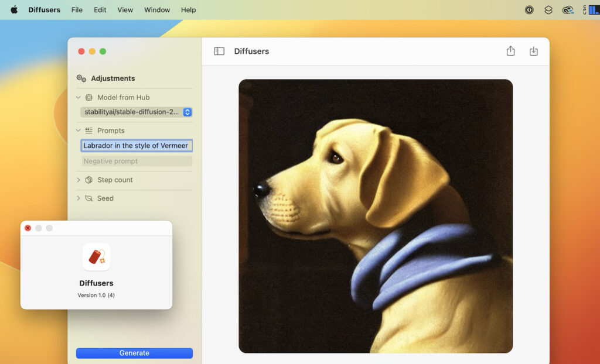600x364 pixels.
Task: Collapse the Prompts section
Action: (x=79, y=131)
